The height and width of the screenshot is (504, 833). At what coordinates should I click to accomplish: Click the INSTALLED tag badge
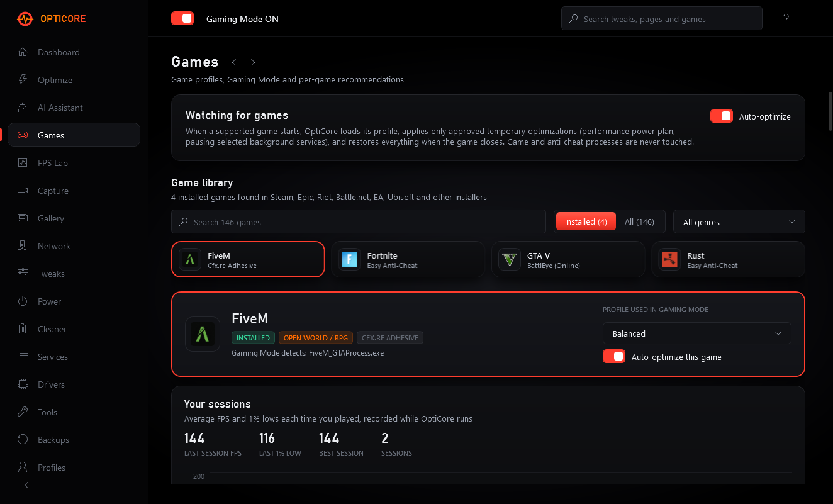pos(253,338)
